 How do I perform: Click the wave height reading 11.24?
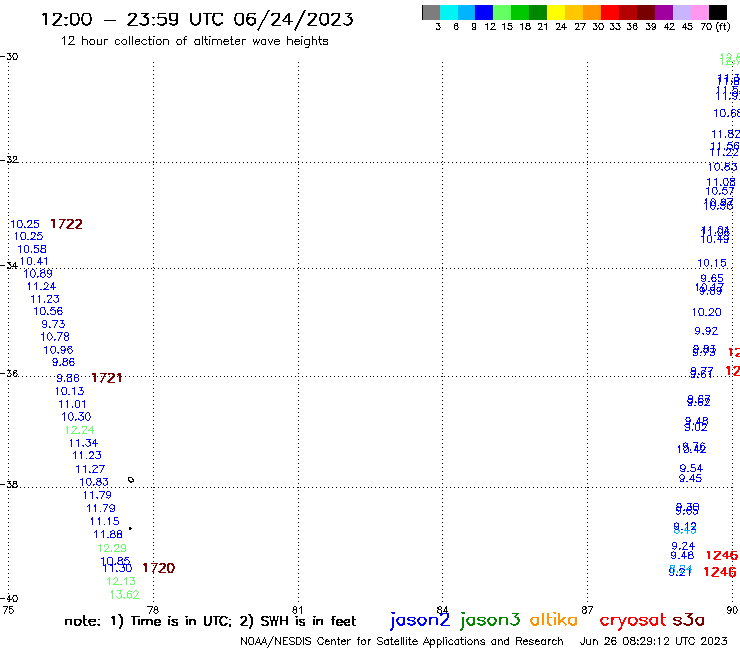(41, 286)
